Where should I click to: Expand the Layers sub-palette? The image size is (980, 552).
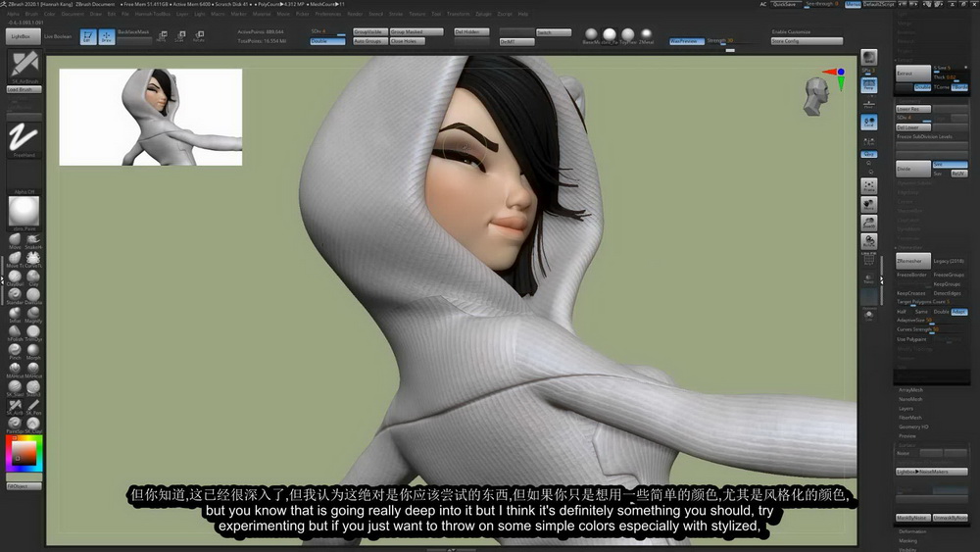pyautogui.click(x=906, y=408)
